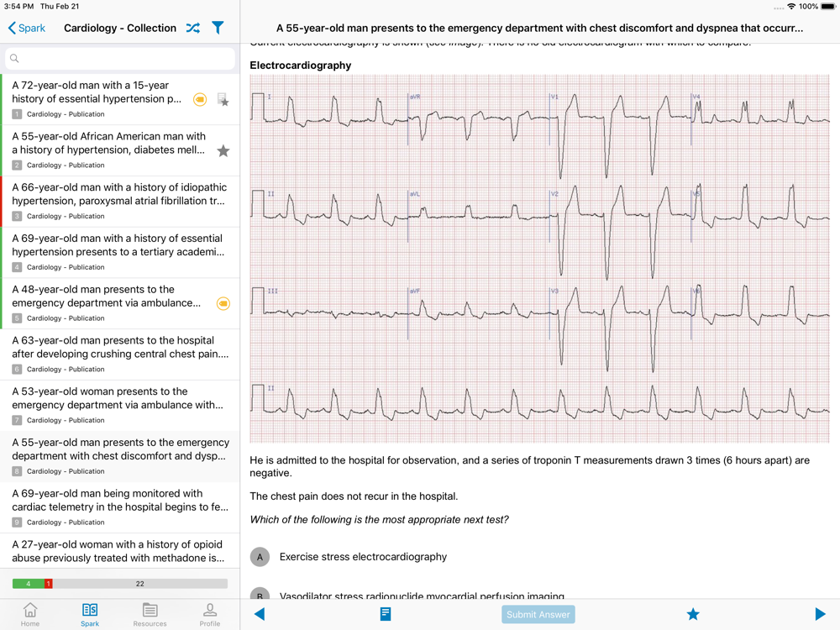
Task: Open the notes document icon in bottom toolbar
Action: 386,614
